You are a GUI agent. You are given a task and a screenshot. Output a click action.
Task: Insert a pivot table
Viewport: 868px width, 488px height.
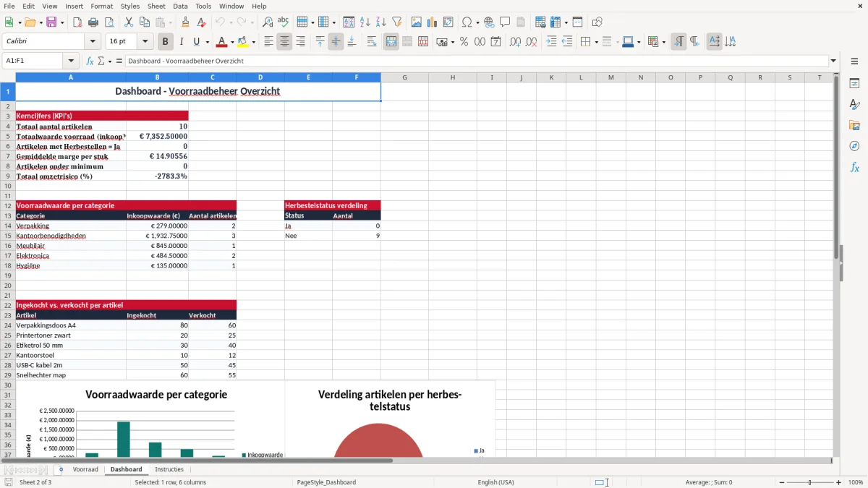pos(448,22)
